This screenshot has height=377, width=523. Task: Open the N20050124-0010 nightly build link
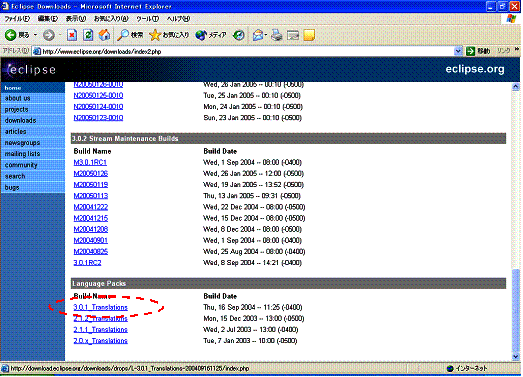pyautogui.click(x=98, y=107)
